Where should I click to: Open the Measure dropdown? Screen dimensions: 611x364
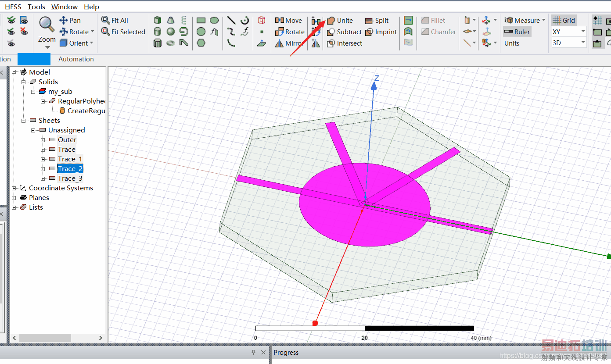click(x=543, y=21)
